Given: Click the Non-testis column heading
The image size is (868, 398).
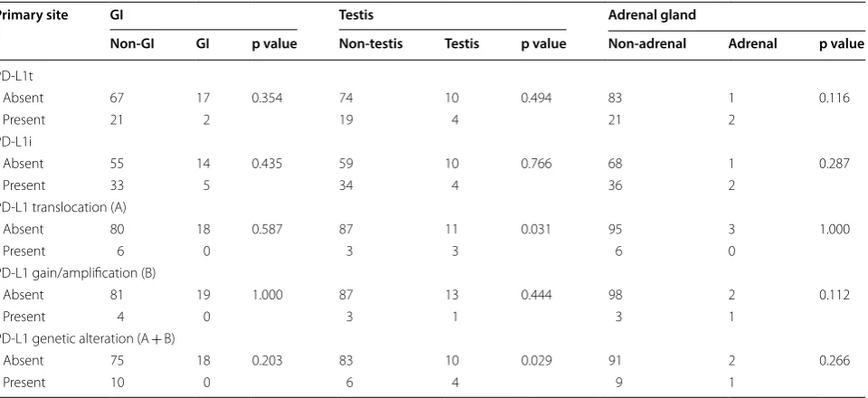Looking at the screenshot, I should [x=370, y=43].
